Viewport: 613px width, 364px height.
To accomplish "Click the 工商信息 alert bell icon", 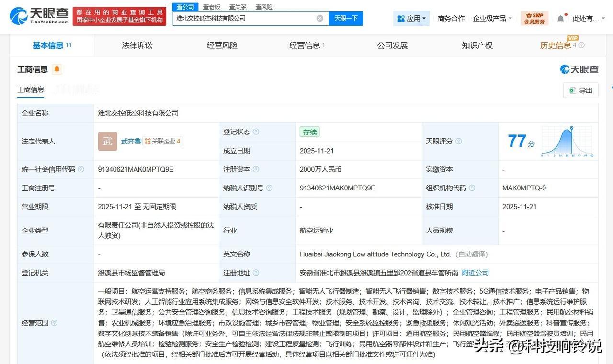I will click(x=56, y=69).
